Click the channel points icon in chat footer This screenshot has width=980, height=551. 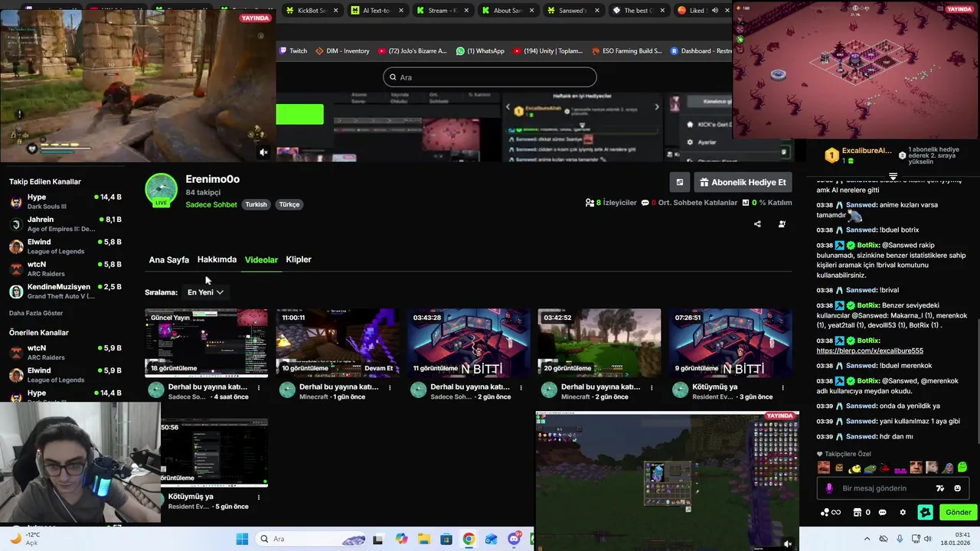(x=831, y=513)
